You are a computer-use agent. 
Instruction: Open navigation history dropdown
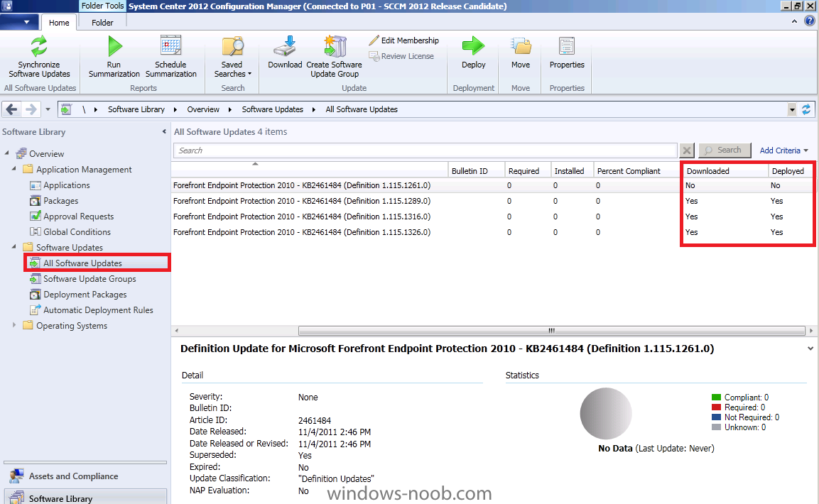pyautogui.click(x=48, y=109)
